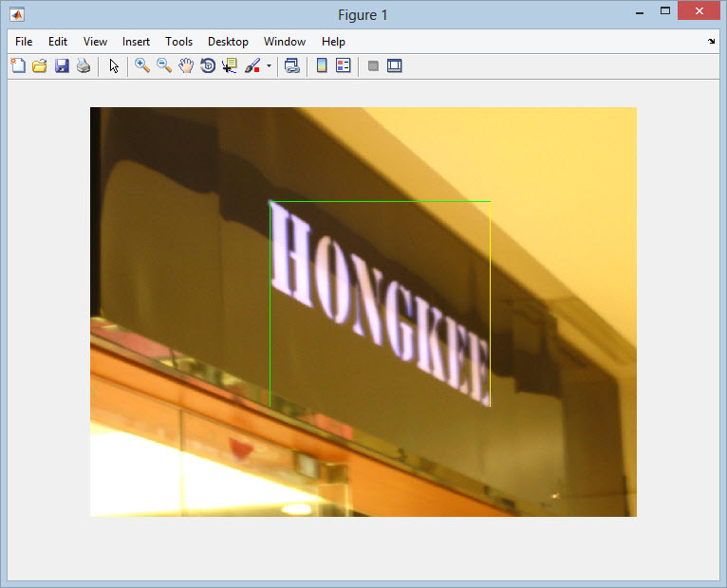Open the File menu
The height and width of the screenshot is (588, 727).
tap(24, 42)
